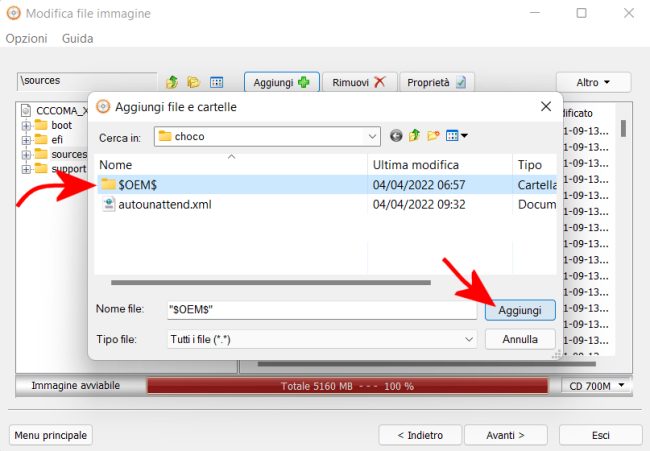Open the CD 700M size dropdown
Viewport: 650px width, 451px height.
click(x=597, y=386)
